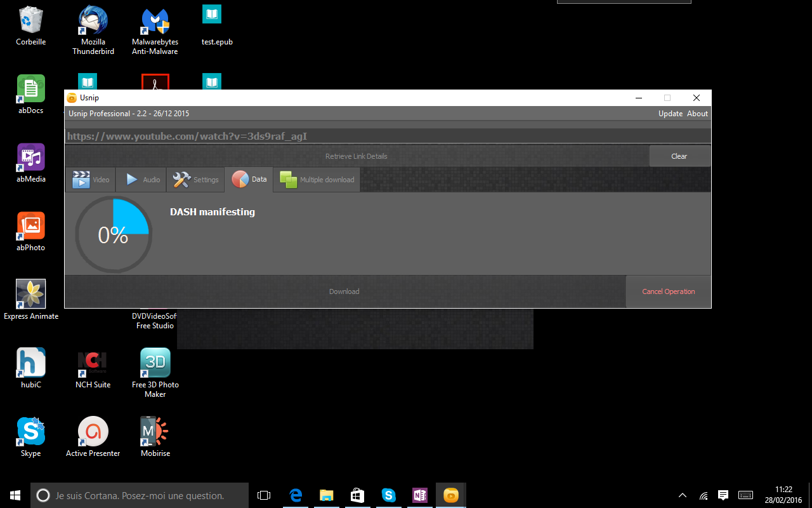Click the Download button
Image resolution: width=812 pixels, height=508 pixels.
[344, 291]
